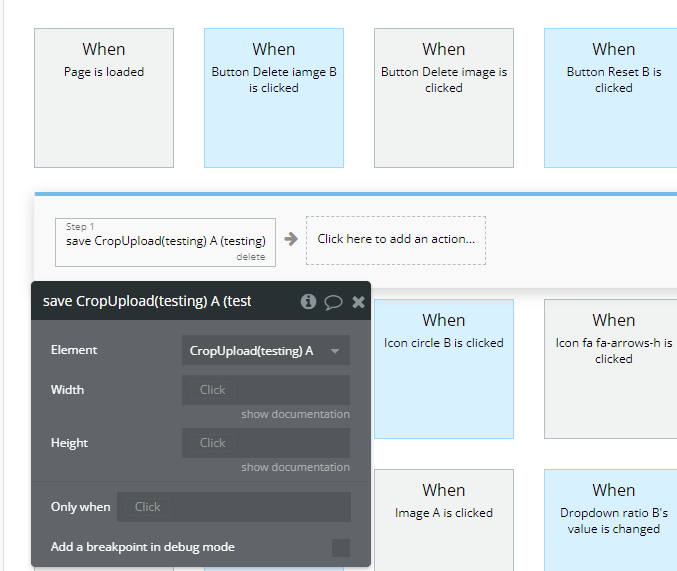Click here to add an action box
677x571 pixels.
(x=396, y=240)
